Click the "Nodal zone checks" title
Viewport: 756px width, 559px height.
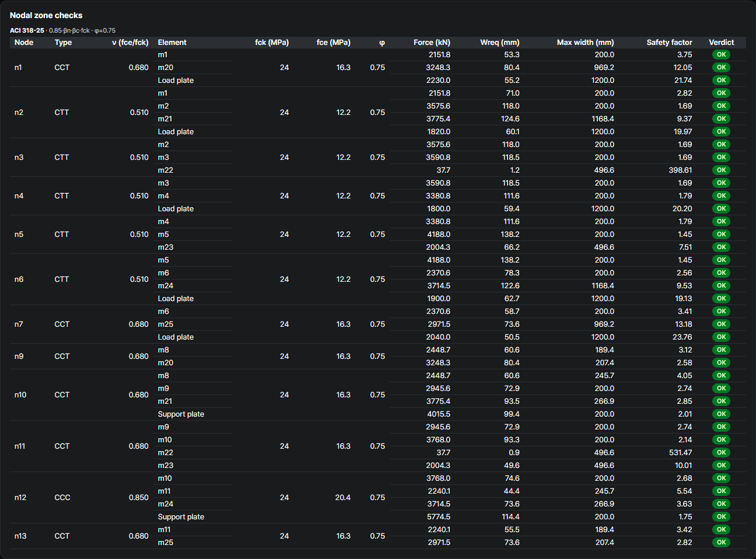(46, 15)
